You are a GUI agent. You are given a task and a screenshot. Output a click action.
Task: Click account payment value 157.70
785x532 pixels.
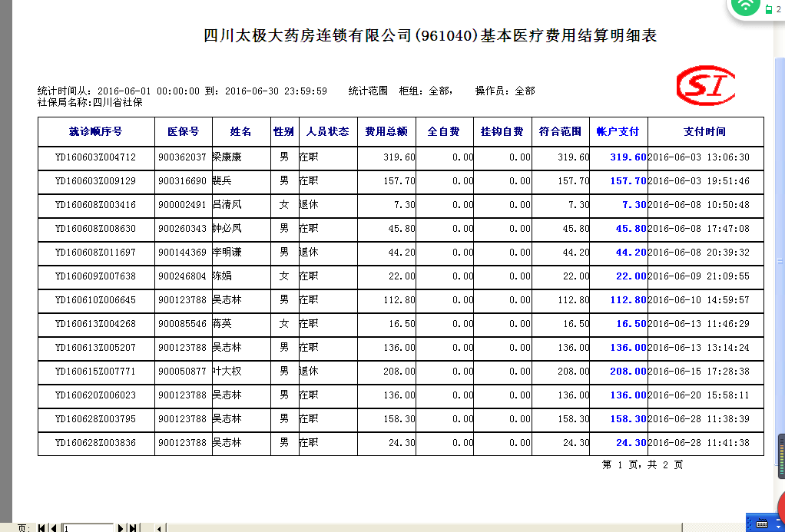628,181
